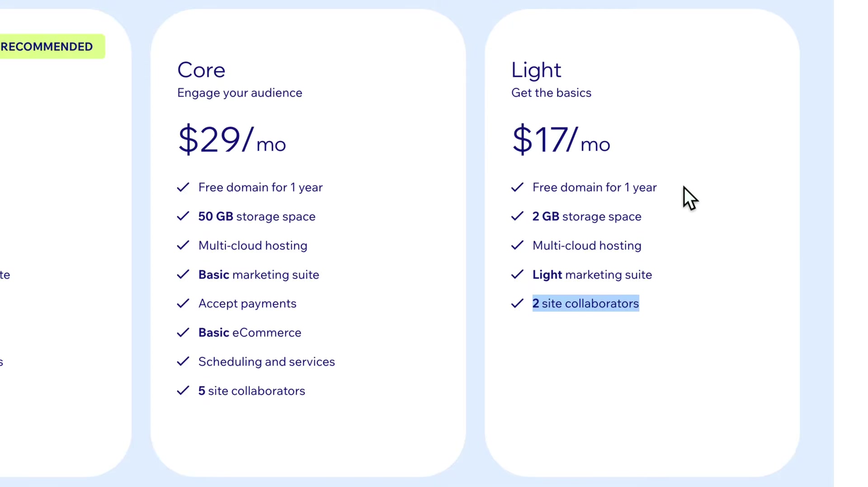Click Get the basics subtitle

click(x=551, y=93)
